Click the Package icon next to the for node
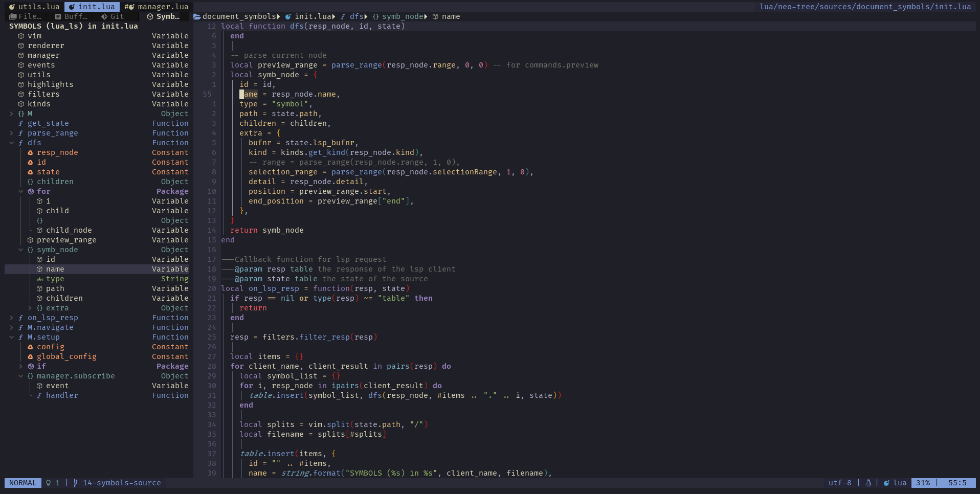 coord(30,191)
